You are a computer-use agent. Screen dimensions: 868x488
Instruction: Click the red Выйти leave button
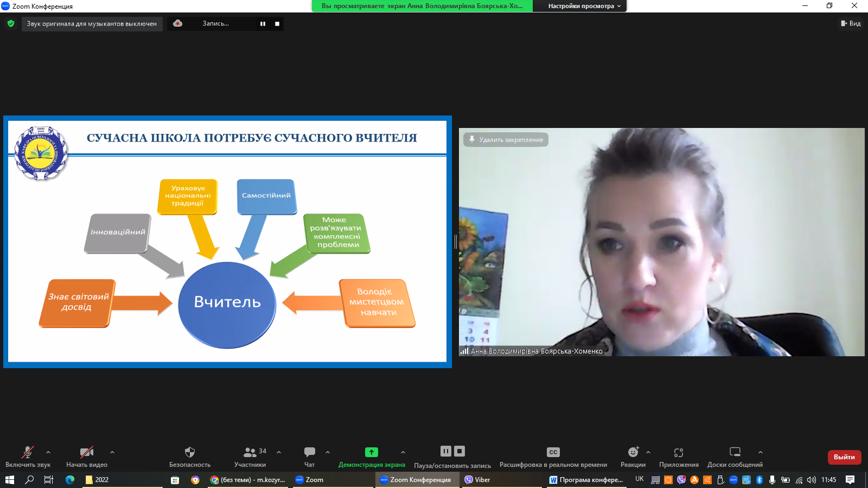(844, 457)
